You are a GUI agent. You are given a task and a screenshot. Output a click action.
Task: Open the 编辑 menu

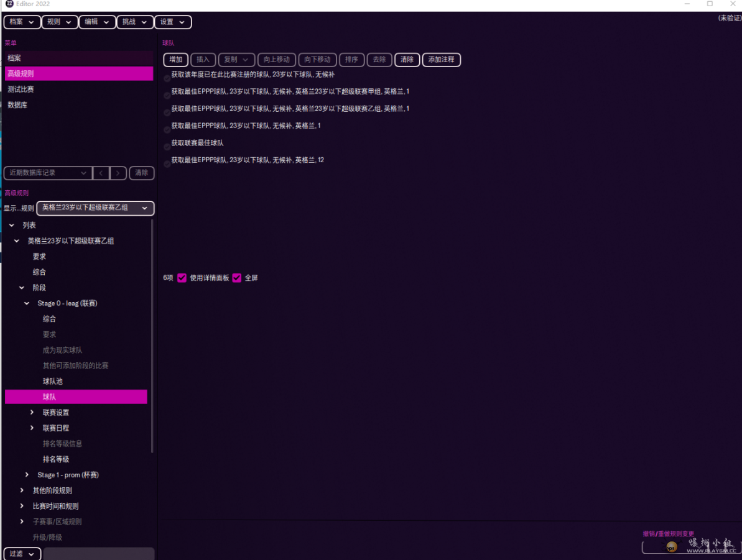point(97,22)
